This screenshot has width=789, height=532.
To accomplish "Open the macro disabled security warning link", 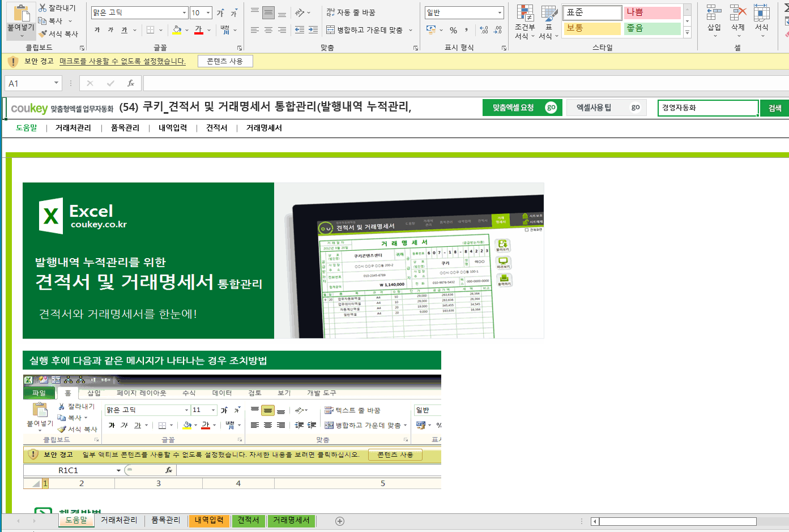I will 122,61.
